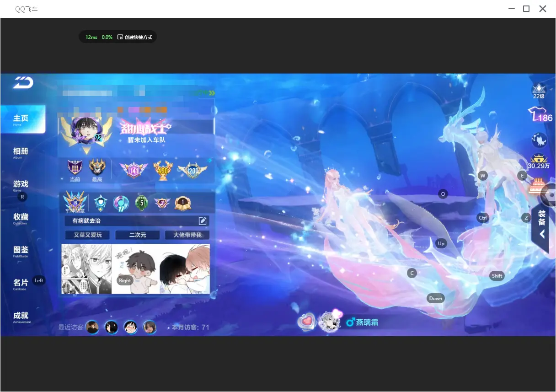
Task: Click 创建快捷方式 create shortcut
Action: (135, 37)
